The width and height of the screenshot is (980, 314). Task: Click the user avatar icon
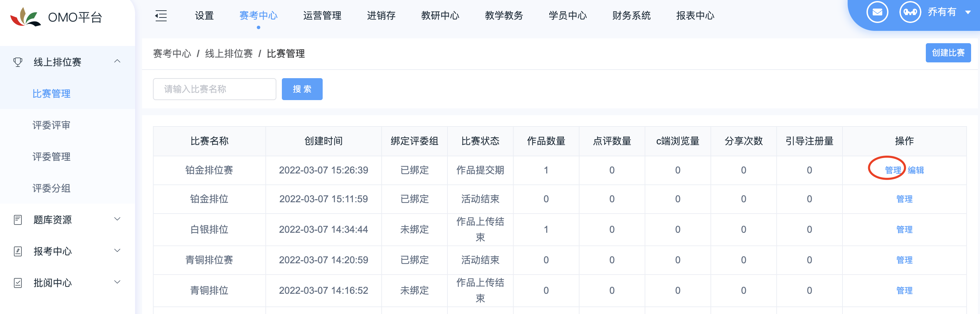[910, 12]
